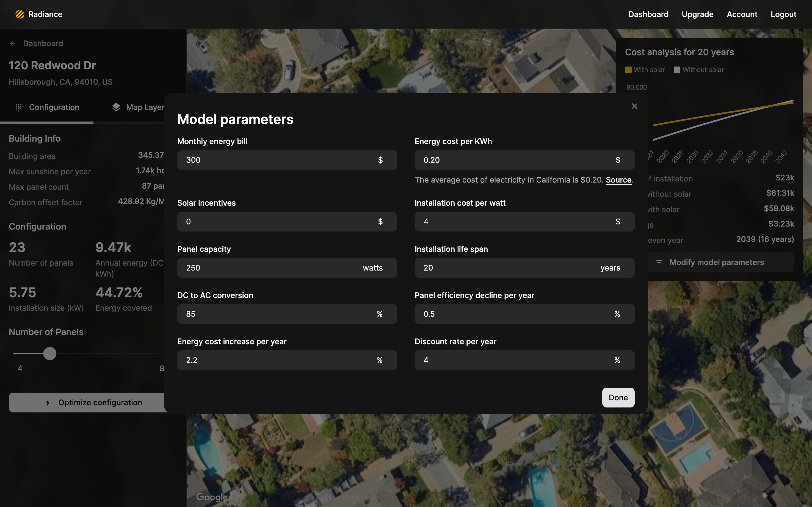This screenshot has height=507, width=812.
Task: Open the Upgrade menu item
Action: [x=697, y=14]
